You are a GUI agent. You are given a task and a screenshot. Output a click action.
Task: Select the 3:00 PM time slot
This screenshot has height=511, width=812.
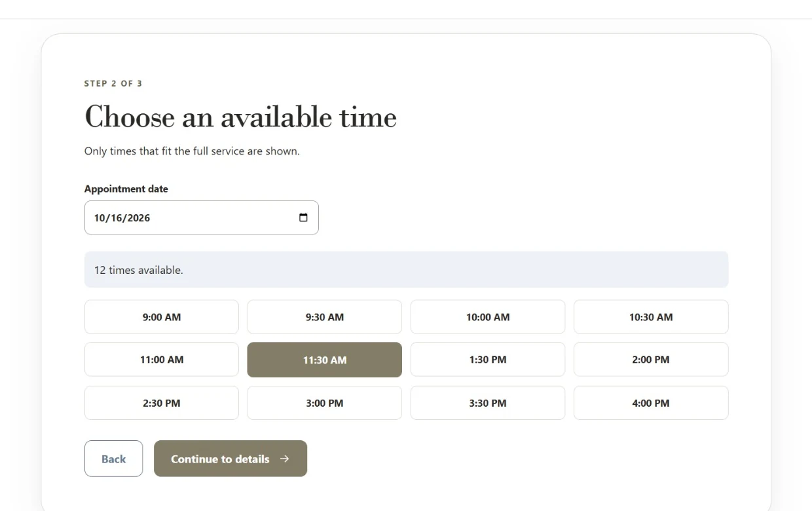click(x=325, y=403)
